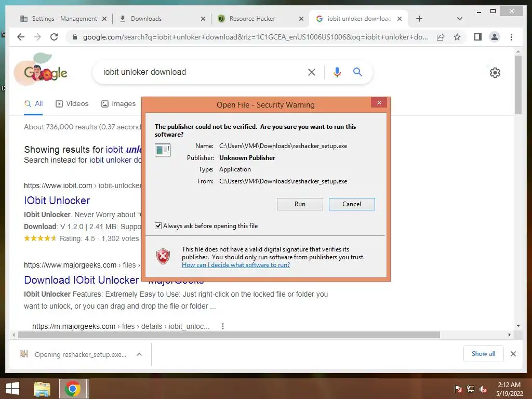Image resolution: width=532 pixels, height=399 pixels.
Task: Start voice search with microphone
Action: coord(337,72)
